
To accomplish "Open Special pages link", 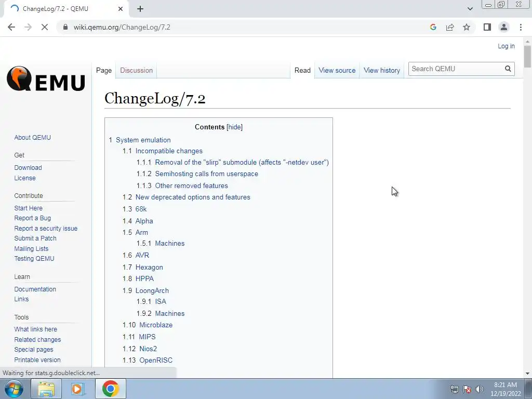I will pos(34,350).
